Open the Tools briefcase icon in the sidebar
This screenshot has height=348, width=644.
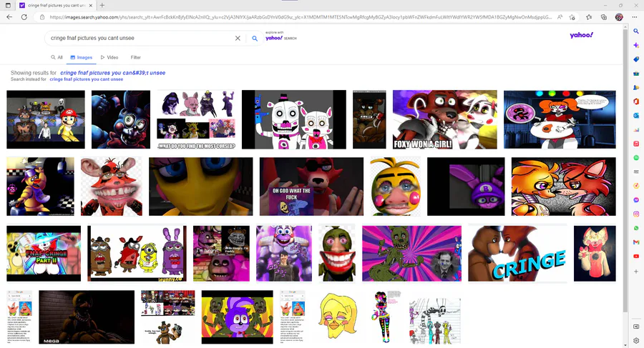(x=636, y=74)
